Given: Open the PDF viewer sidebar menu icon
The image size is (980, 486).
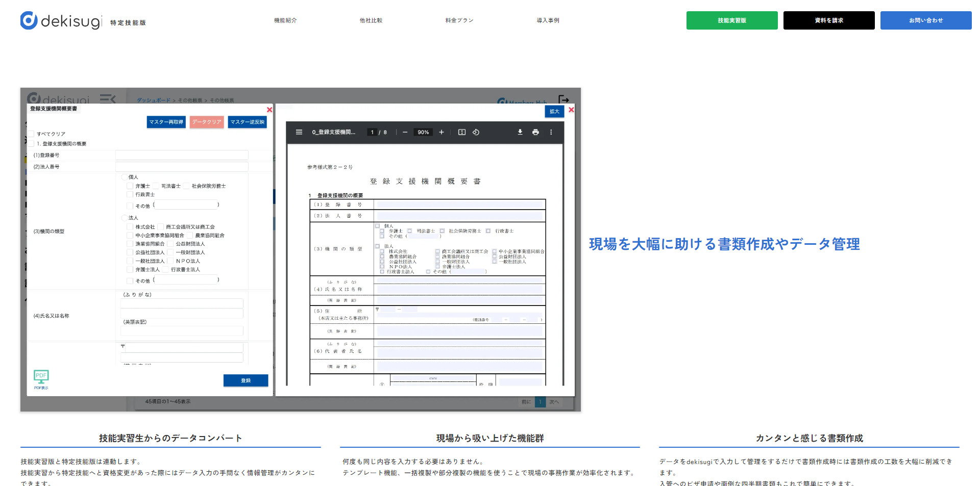Looking at the screenshot, I should pos(299,132).
